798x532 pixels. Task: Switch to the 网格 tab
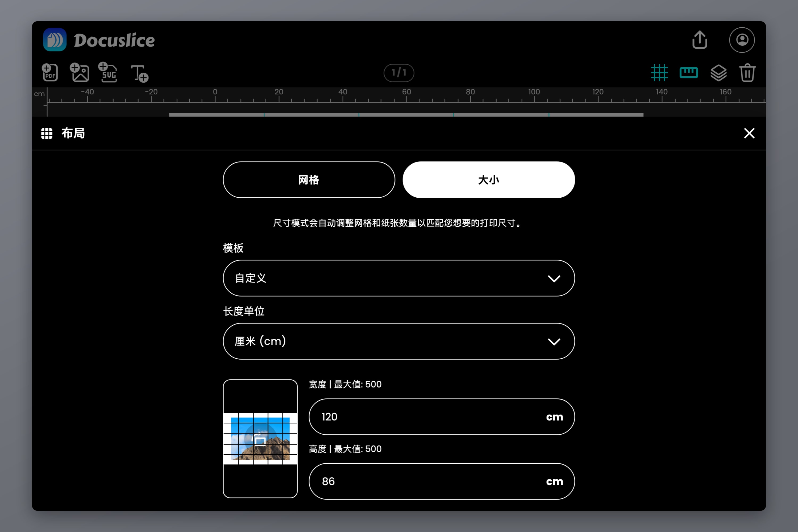309,180
